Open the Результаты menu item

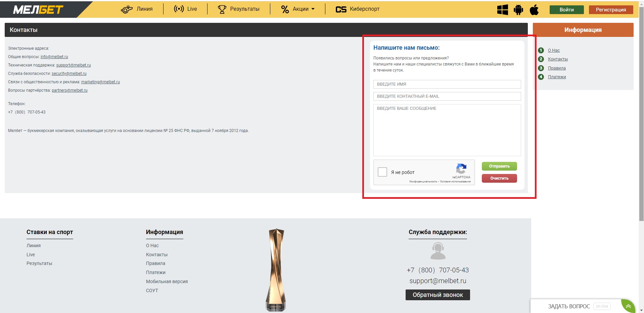[x=239, y=9]
